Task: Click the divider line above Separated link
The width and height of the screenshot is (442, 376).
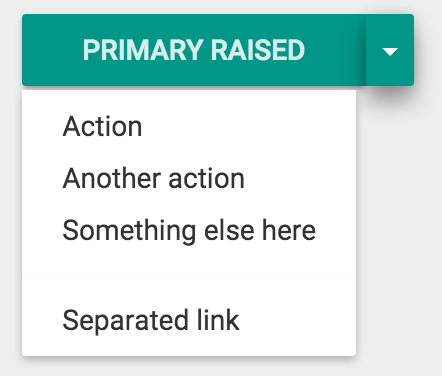Action: [x=189, y=275]
